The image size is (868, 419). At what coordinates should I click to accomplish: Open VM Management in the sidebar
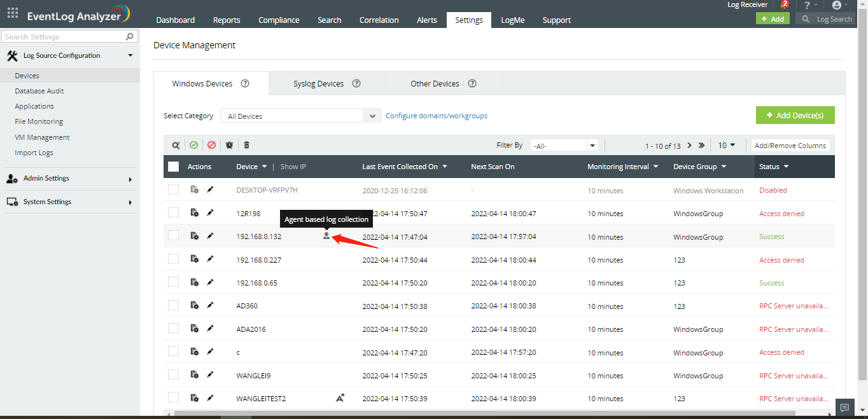coord(42,137)
